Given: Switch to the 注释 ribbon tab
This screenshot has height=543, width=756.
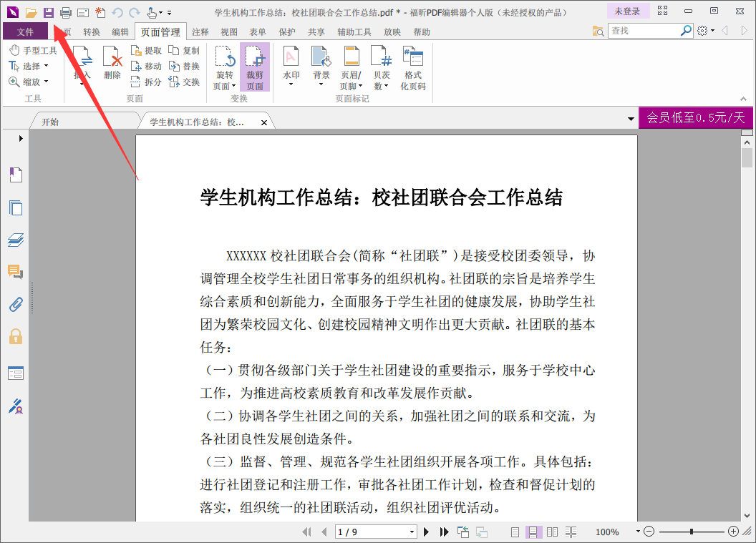Looking at the screenshot, I should point(200,31).
